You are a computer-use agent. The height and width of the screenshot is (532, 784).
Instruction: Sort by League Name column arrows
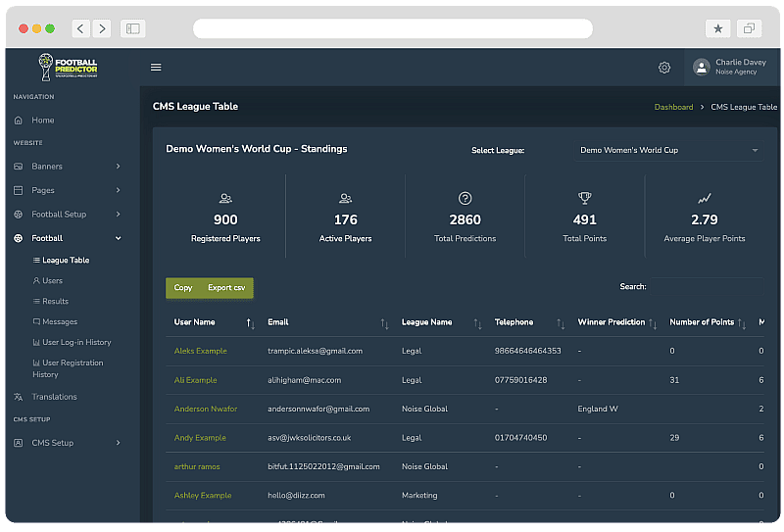click(x=477, y=323)
